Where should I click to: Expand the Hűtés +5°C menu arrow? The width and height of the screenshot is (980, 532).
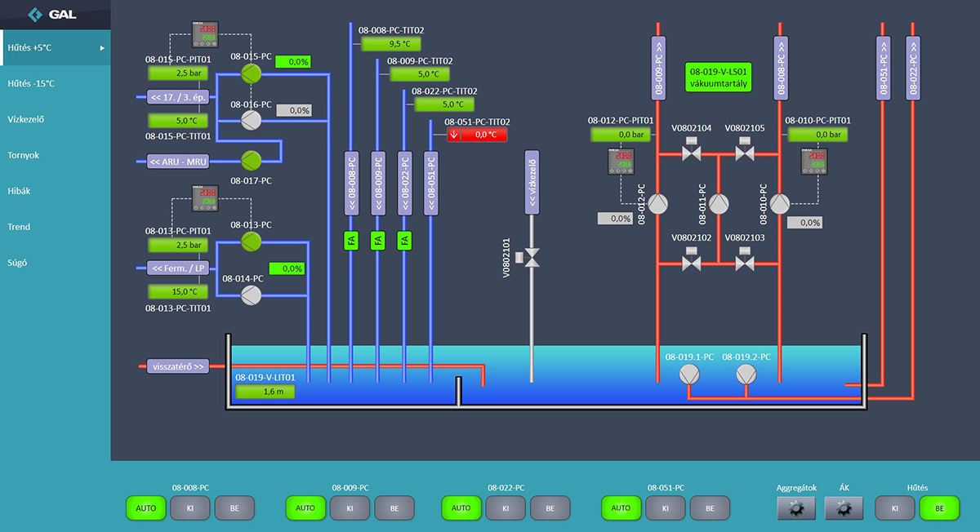(x=102, y=48)
